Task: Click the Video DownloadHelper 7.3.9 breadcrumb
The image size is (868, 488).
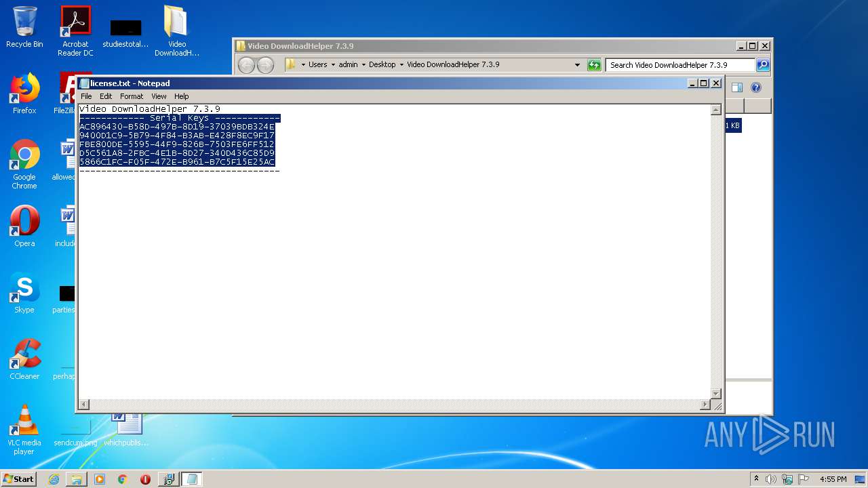Action: pyautogui.click(x=453, y=65)
